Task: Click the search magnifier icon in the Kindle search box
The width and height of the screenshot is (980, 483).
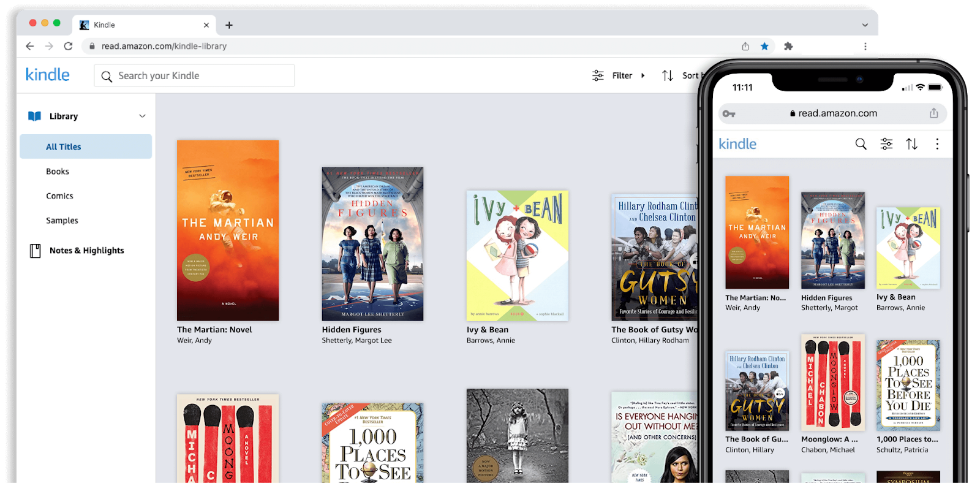Action: (107, 76)
